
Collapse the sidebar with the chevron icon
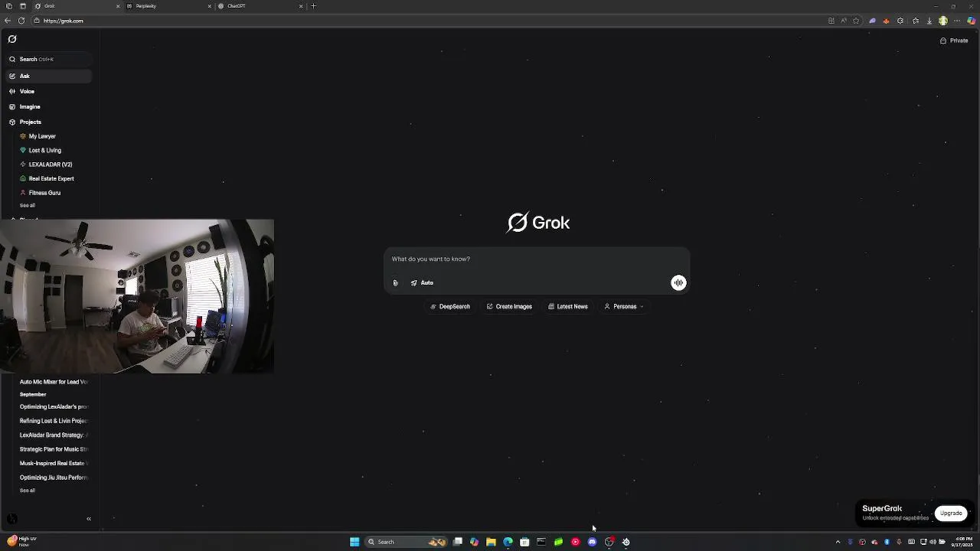pos(89,519)
